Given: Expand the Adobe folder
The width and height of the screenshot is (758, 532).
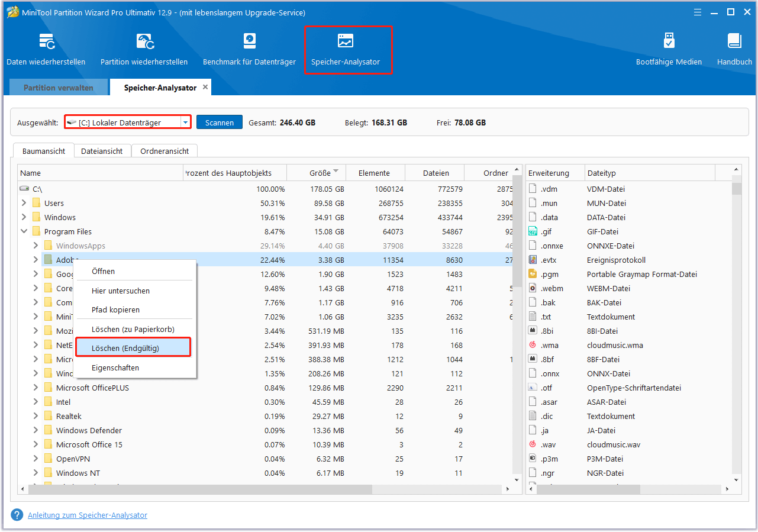Looking at the screenshot, I should (36, 260).
